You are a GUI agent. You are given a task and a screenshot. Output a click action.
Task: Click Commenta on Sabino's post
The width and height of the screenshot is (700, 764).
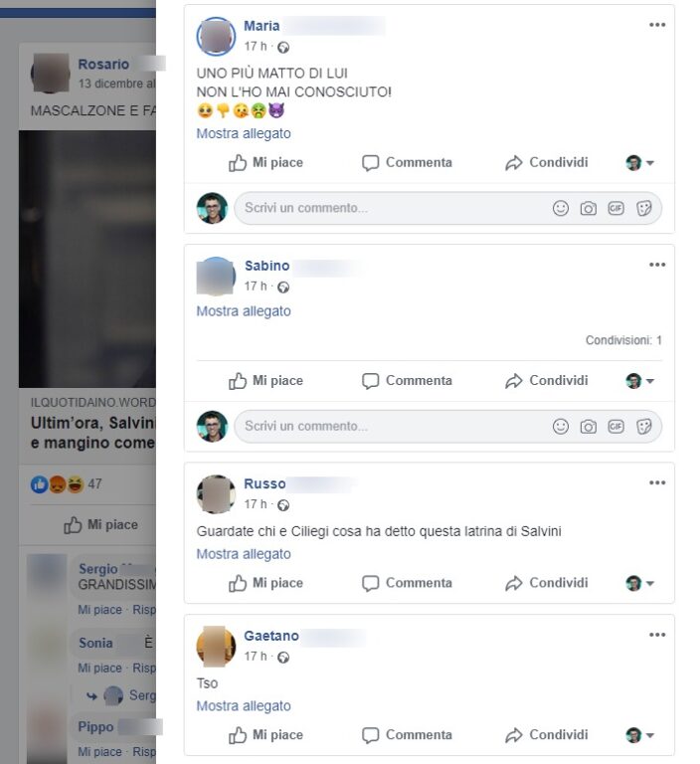[407, 381]
